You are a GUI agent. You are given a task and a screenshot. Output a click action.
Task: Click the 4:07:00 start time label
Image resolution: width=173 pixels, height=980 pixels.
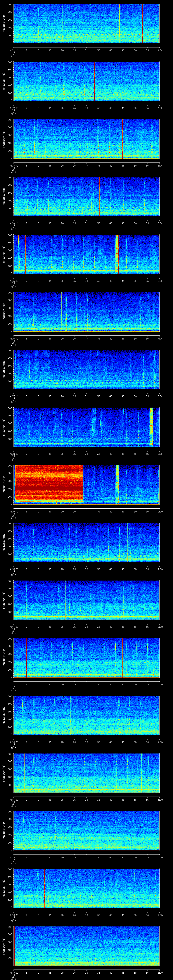pos(14,396)
